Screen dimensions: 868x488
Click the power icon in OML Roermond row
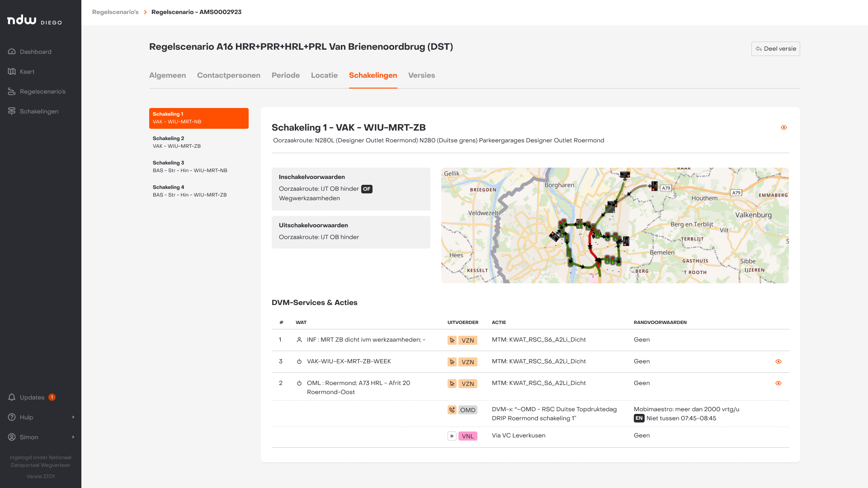coord(299,383)
